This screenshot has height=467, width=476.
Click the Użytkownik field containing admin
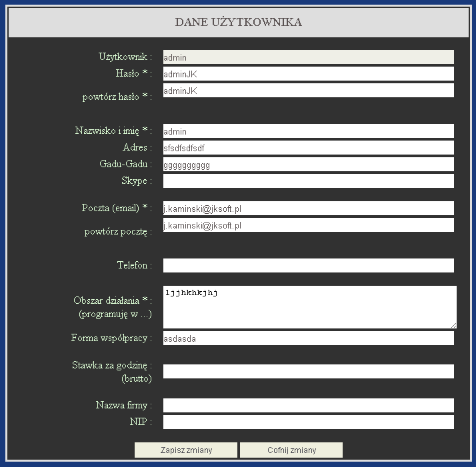click(x=308, y=57)
